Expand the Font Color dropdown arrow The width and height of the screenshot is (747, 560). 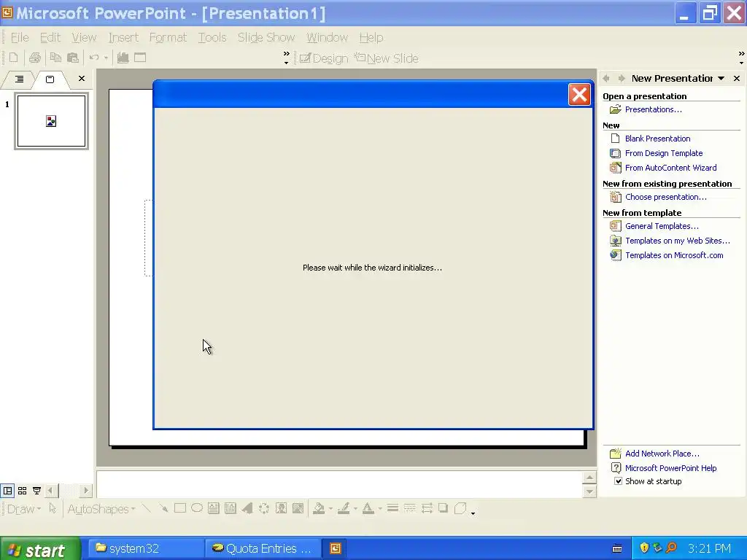tap(379, 509)
